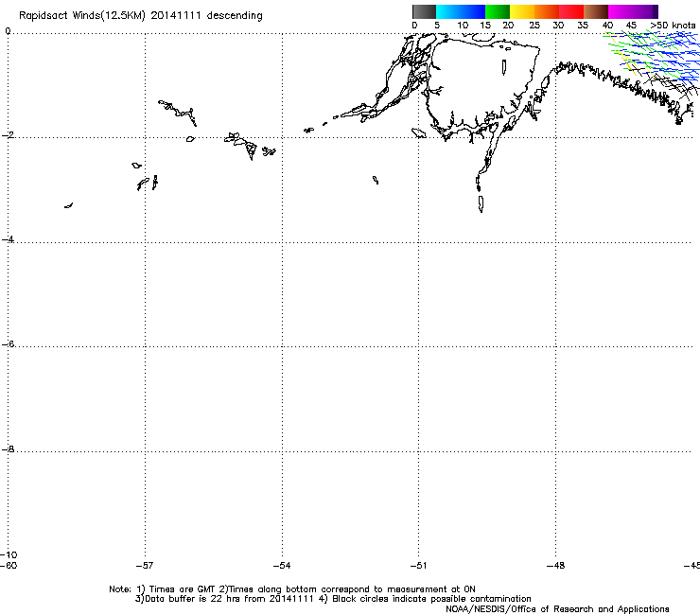Click the 'Times are GMT' note text
The width and height of the screenshot is (700, 615).
click(x=183, y=589)
